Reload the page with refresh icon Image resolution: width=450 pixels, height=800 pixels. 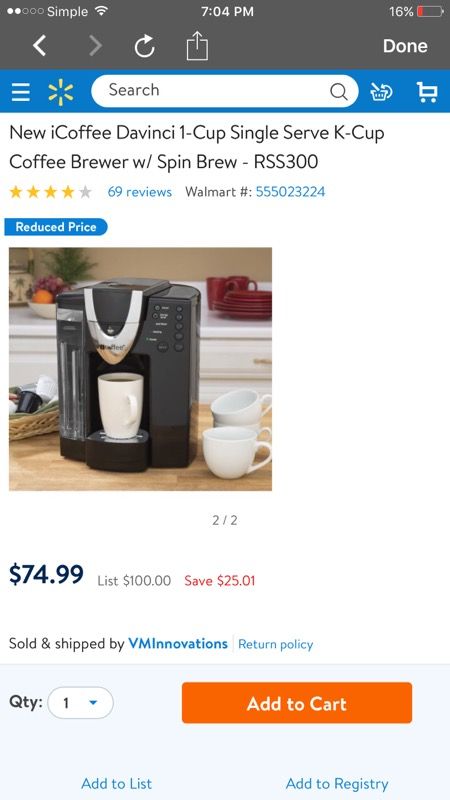[x=144, y=46]
